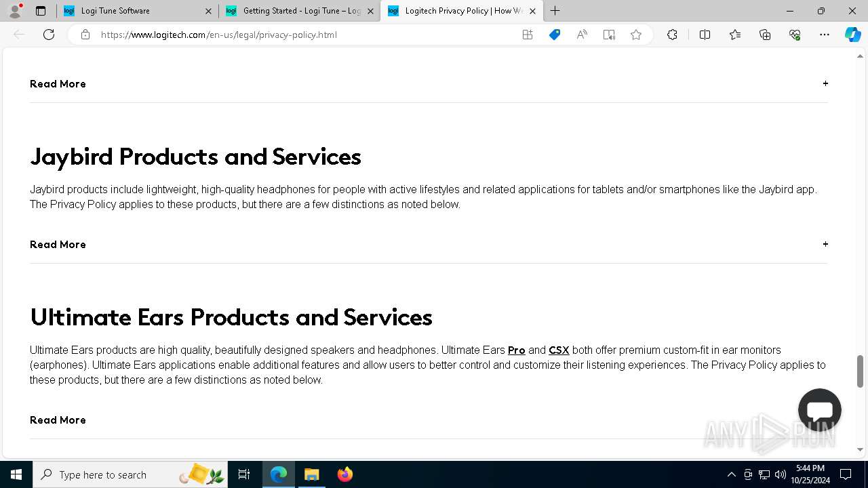
Task: Click the scrollbar up arrow
Action: click(x=861, y=56)
